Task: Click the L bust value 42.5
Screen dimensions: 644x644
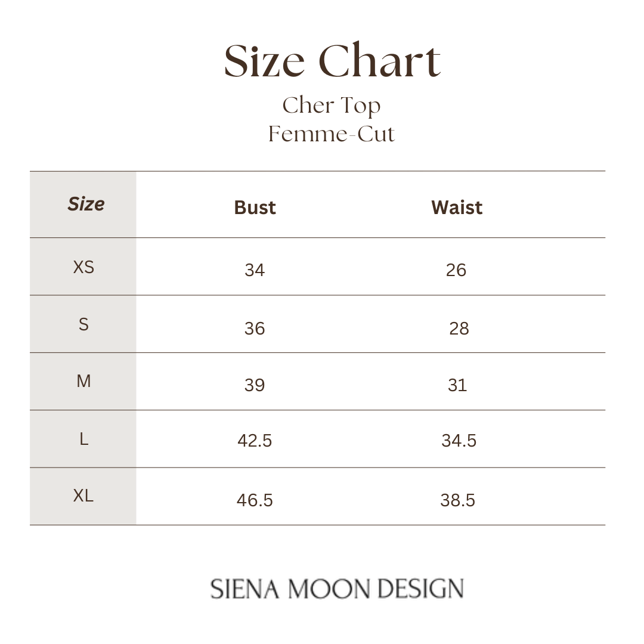Action: point(255,441)
